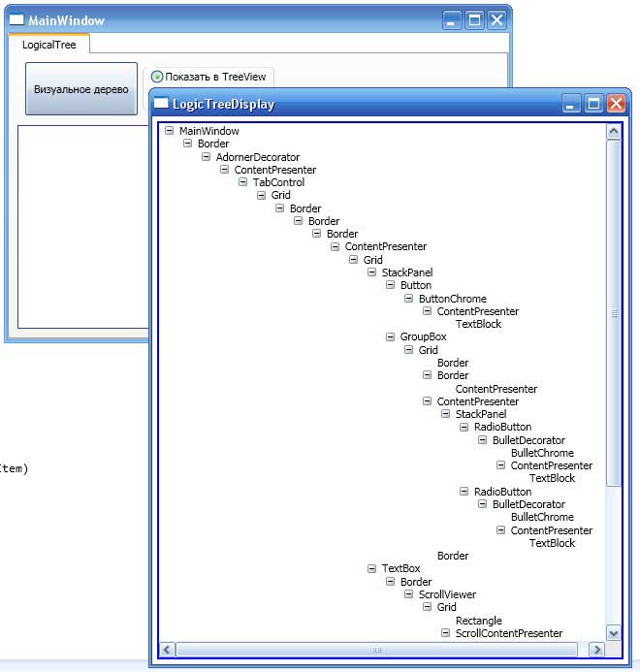This screenshot has height=672, width=640.
Task: Collapse the MainWindow root node
Action: (170, 130)
